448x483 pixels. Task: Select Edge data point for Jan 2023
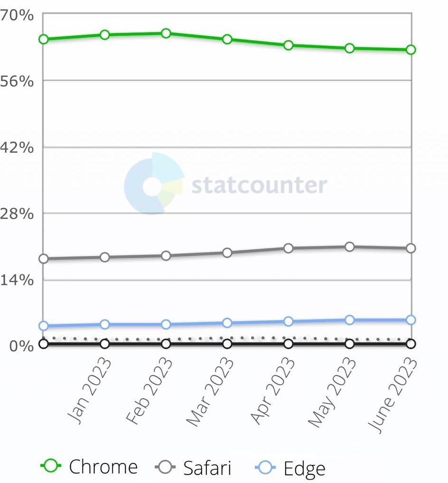(x=105, y=325)
